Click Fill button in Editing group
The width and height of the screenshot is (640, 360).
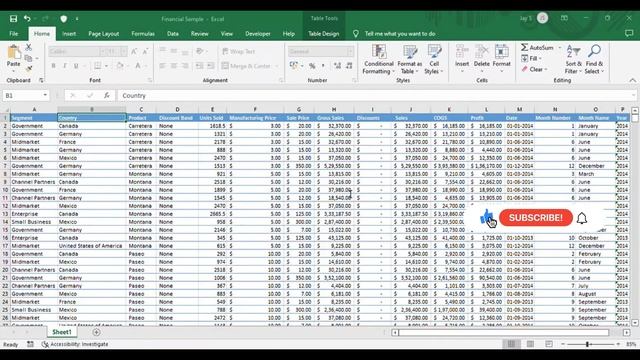[531, 58]
